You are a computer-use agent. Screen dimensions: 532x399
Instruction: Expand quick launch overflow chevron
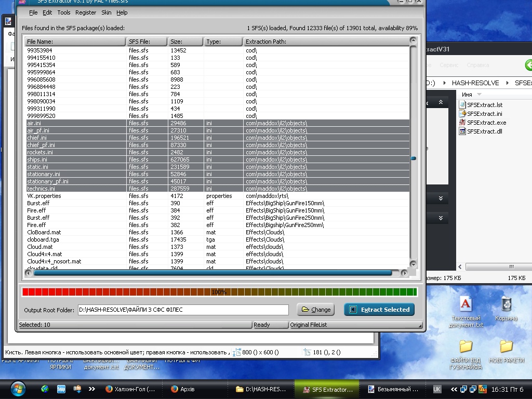coord(91,389)
